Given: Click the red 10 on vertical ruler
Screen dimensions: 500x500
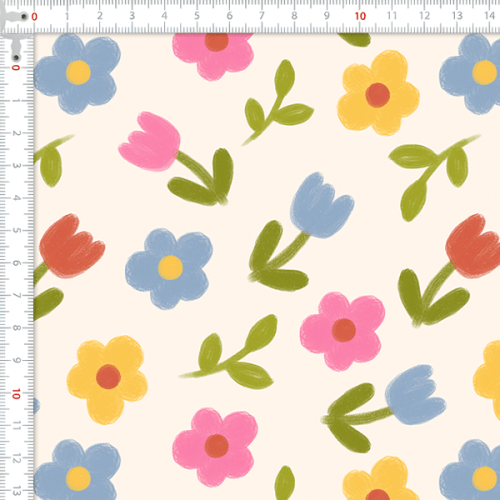Looking at the screenshot, I should [x=16, y=394].
